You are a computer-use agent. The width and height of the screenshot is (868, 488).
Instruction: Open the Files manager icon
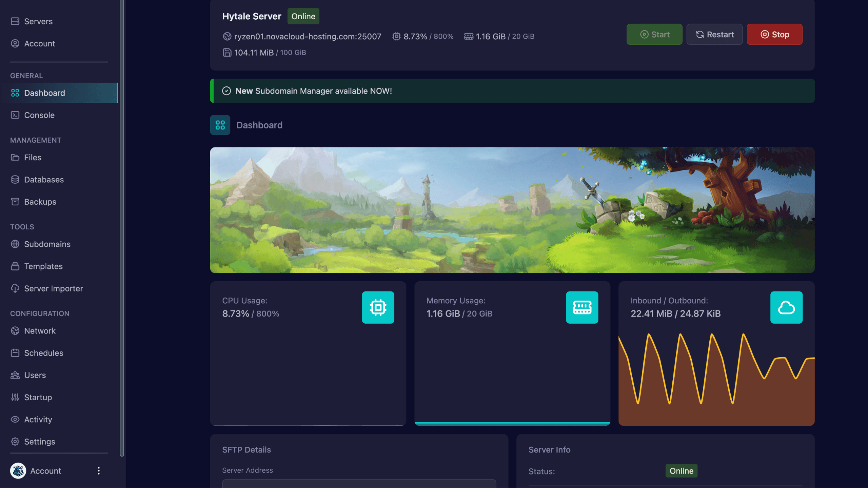(x=15, y=157)
